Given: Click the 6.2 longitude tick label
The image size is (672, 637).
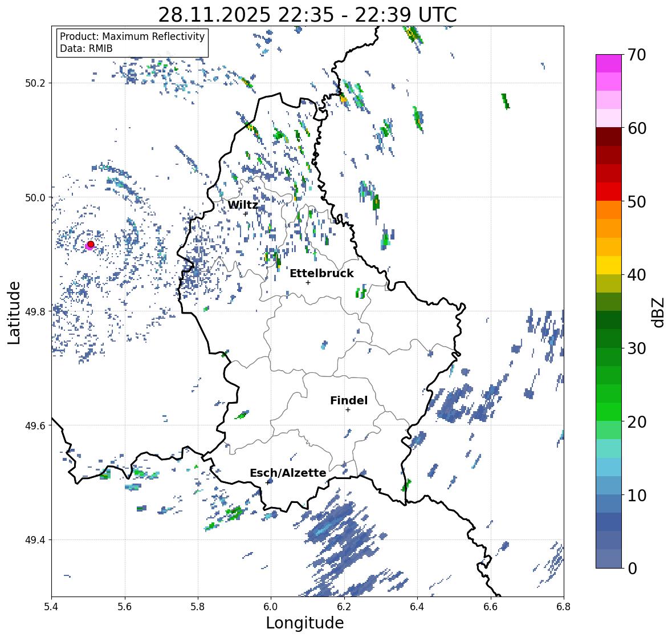Looking at the screenshot, I should pos(344,606).
